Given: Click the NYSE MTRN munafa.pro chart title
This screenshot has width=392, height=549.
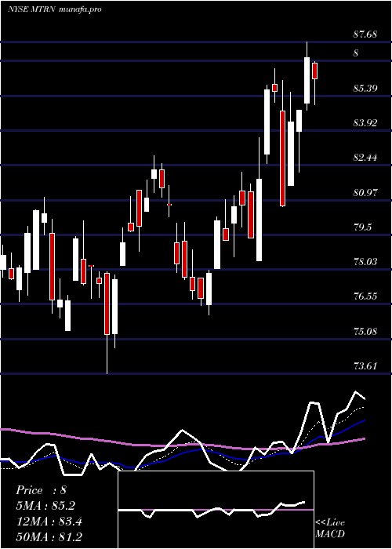Looking at the screenshot, I should (54, 9).
